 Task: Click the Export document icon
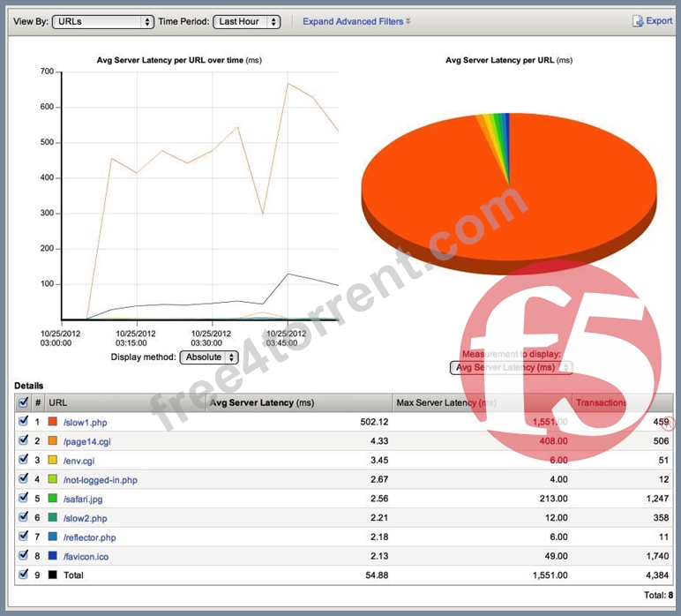pos(638,21)
